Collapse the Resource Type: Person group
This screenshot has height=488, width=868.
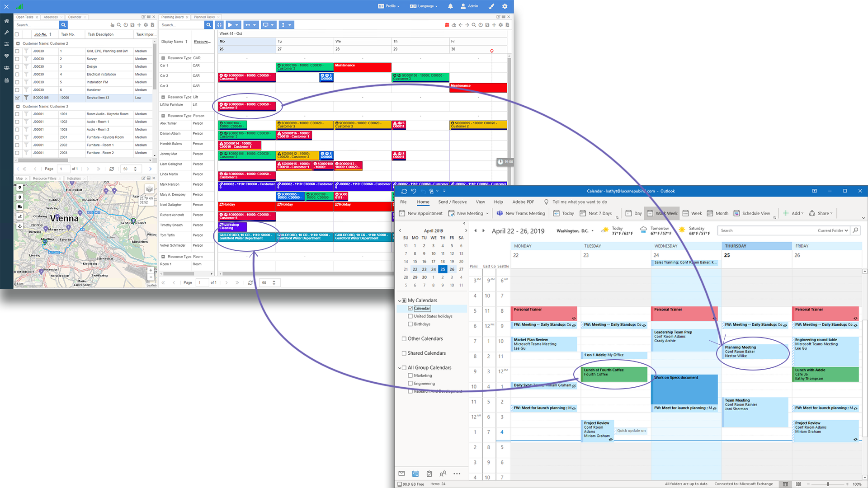(x=163, y=116)
